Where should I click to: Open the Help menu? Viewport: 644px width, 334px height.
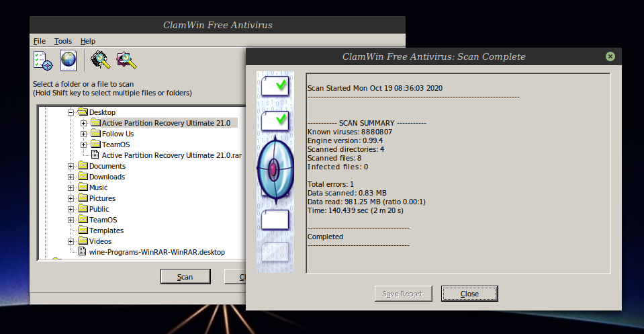click(x=88, y=41)
